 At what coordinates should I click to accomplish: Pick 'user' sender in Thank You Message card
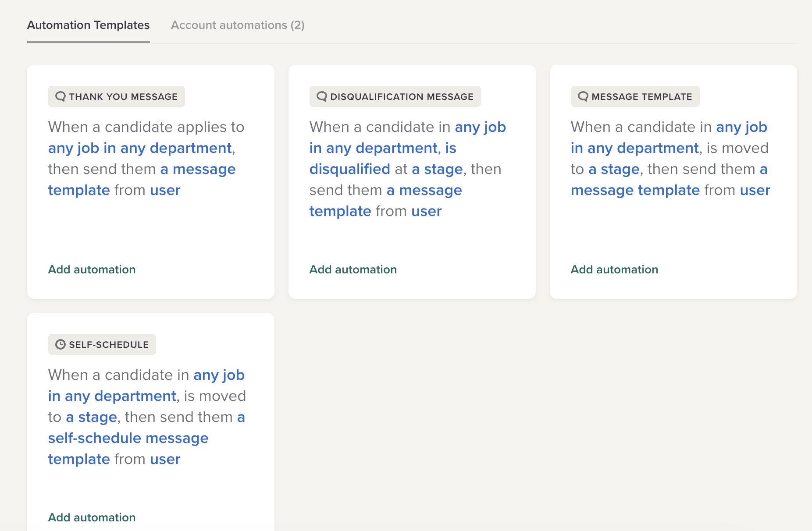point(165,190)
